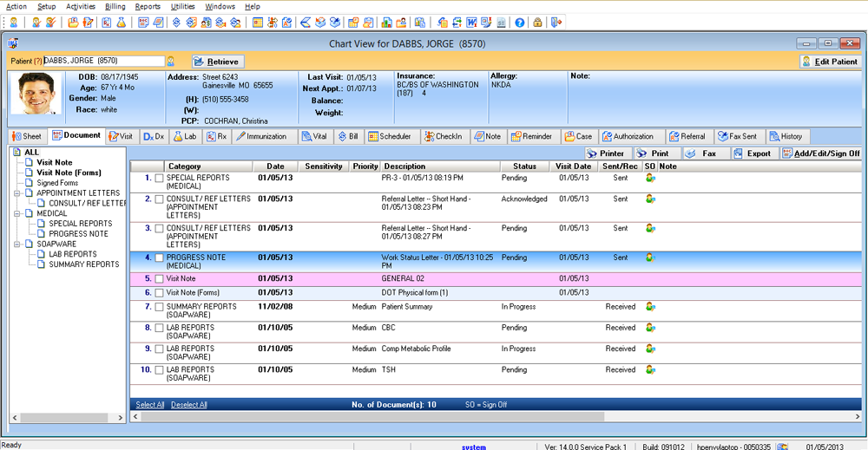Sort by the Status column header
Image resolution: width=868 pixels, height=450 pixels.
[524, 166]
